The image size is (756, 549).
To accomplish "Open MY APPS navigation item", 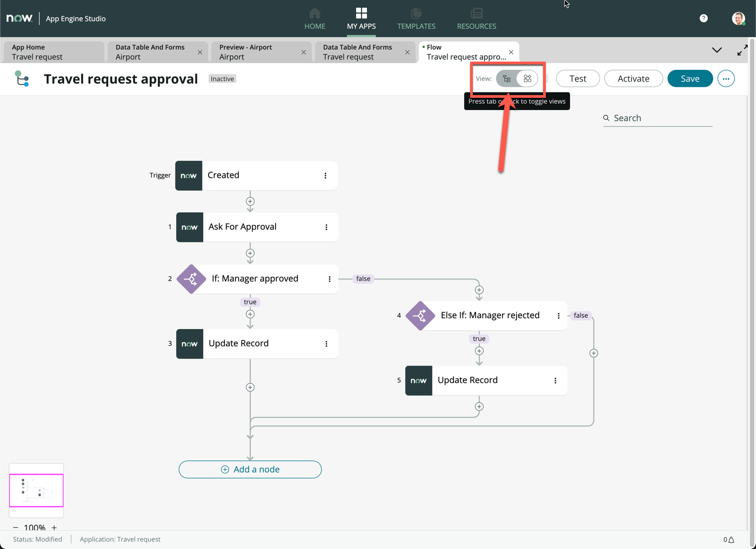I will (x=361, y=19).
